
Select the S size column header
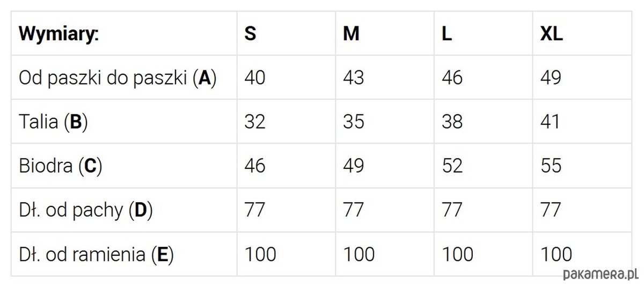tap(250, 34)
